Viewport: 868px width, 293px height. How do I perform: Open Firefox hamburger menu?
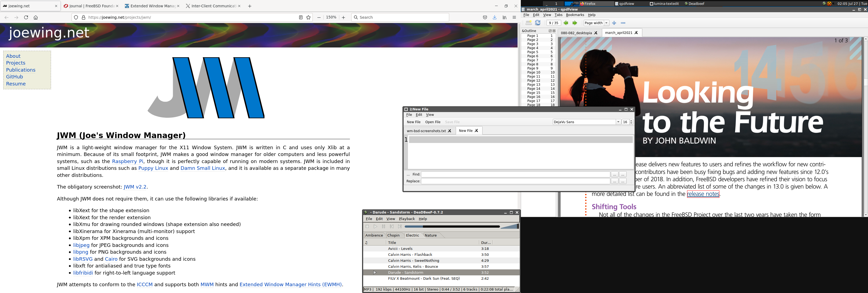(514, 18)
